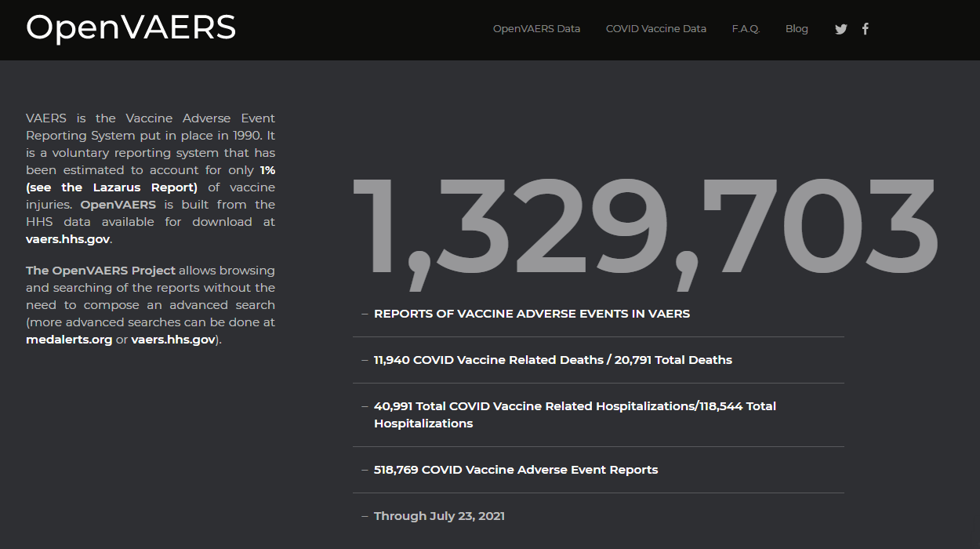This screenshot has height=549, width=980.
Task: Open vaers.hhs.gov link after 'download at'
Action: [x=67, y=239]
